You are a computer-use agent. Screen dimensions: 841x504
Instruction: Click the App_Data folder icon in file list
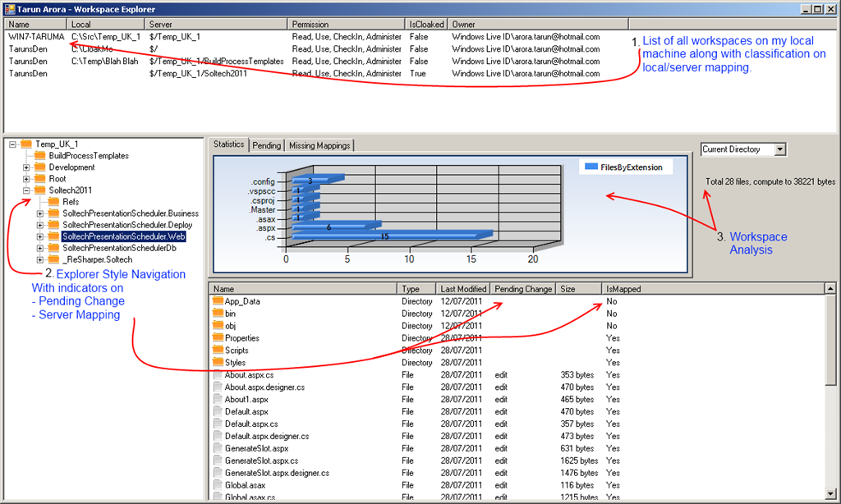tap(218, 300)
